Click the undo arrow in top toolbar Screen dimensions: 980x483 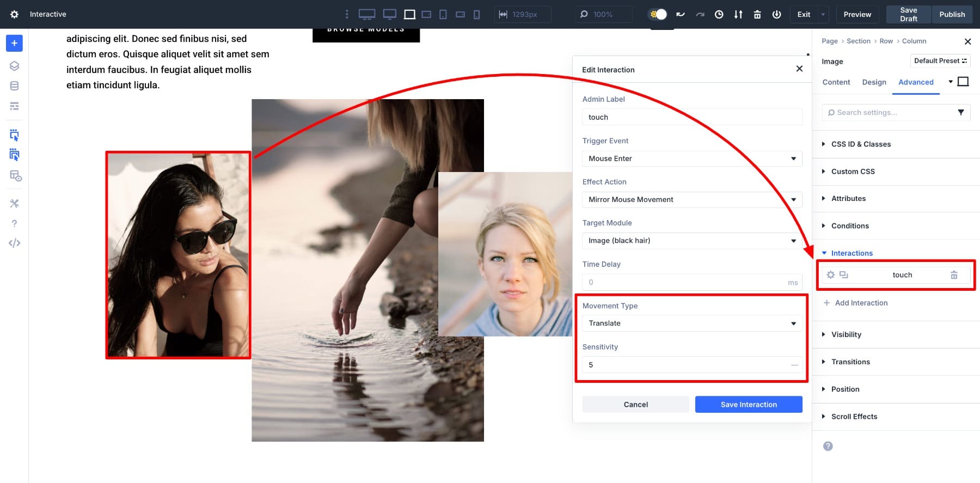tap(681, 15)
